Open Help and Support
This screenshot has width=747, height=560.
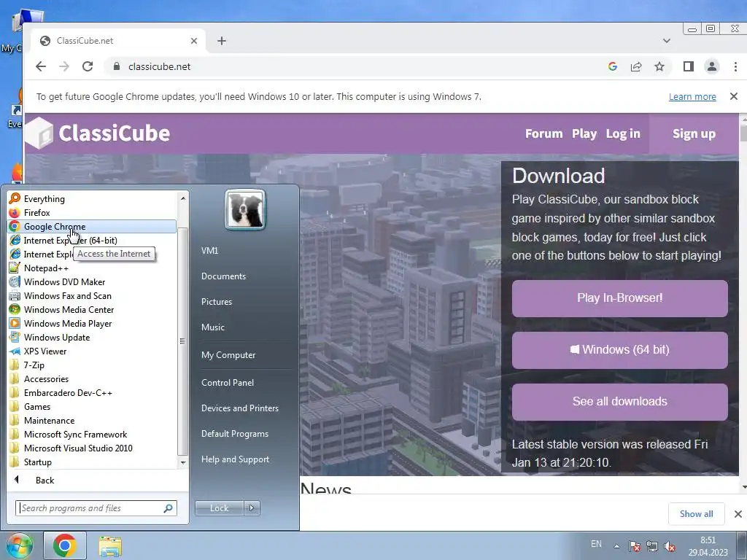click(236, 459)
